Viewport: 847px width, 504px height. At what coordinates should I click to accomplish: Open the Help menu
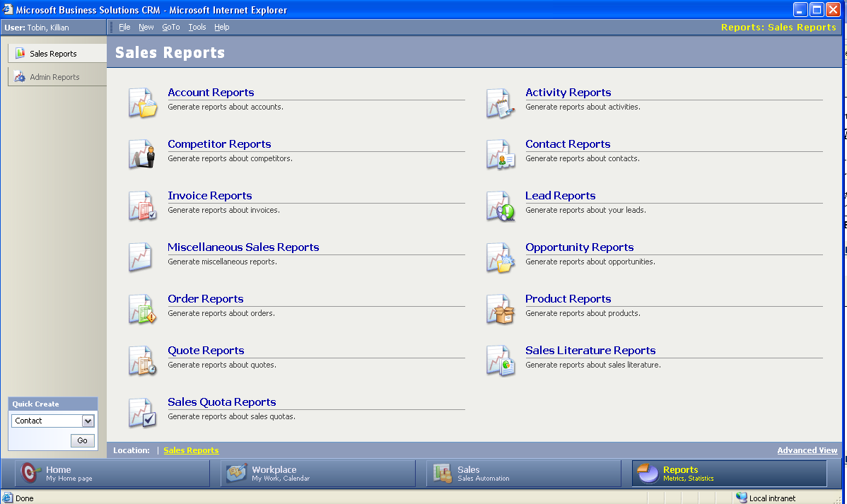click(x=221, y=27)
